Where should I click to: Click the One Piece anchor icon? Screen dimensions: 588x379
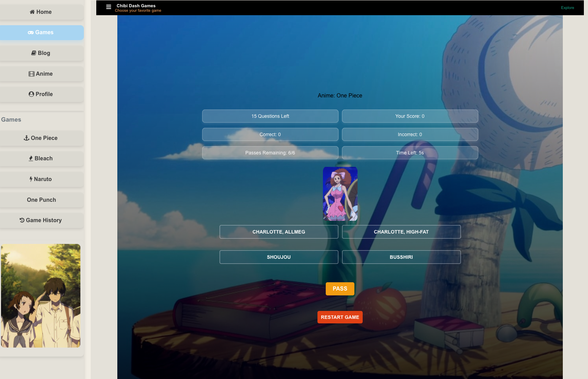tap(27, 138)
